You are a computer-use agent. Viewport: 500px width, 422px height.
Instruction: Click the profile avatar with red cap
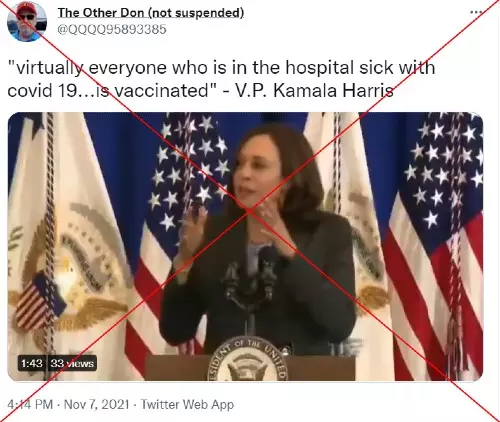point(27,22)
